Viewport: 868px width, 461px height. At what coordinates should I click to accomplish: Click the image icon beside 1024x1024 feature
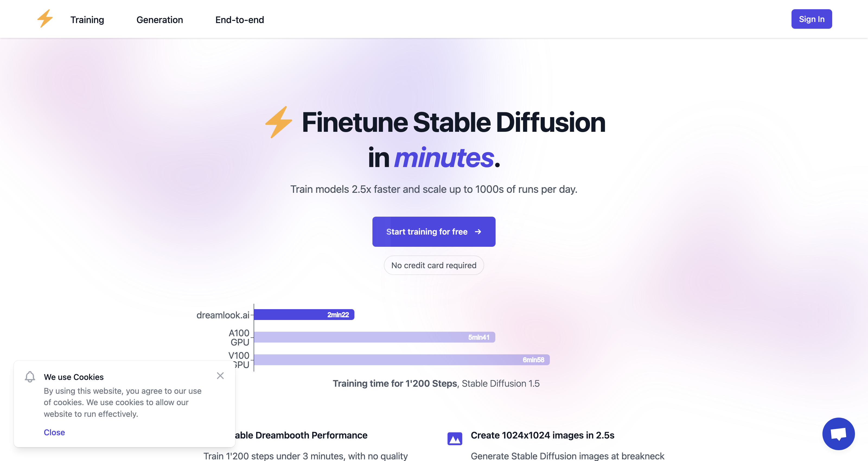point(455,438)
